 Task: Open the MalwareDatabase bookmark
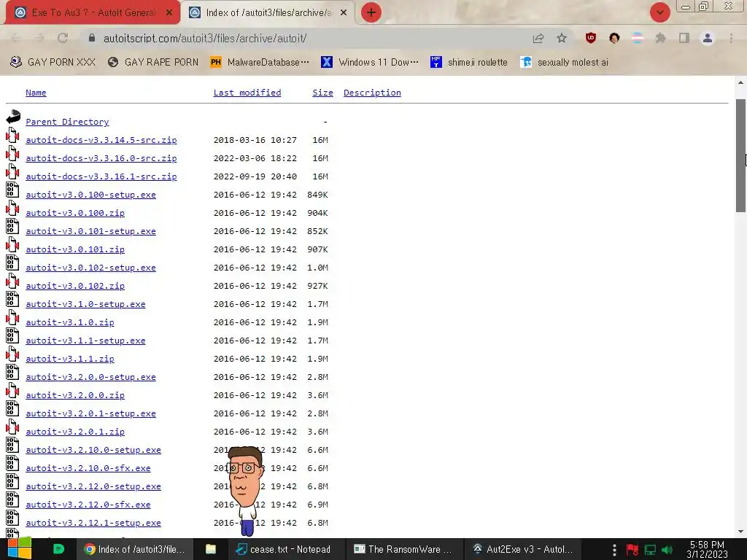(x=260, y=63)
